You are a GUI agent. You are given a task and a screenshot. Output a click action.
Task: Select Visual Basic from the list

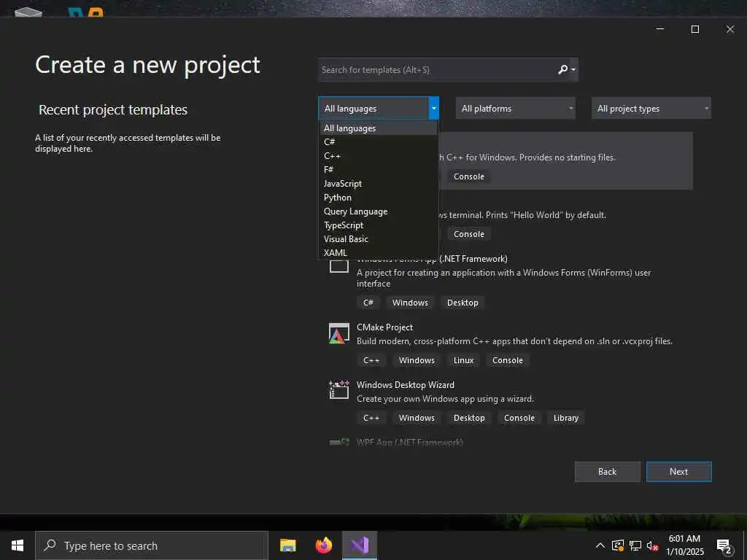(x=379, y=238)
